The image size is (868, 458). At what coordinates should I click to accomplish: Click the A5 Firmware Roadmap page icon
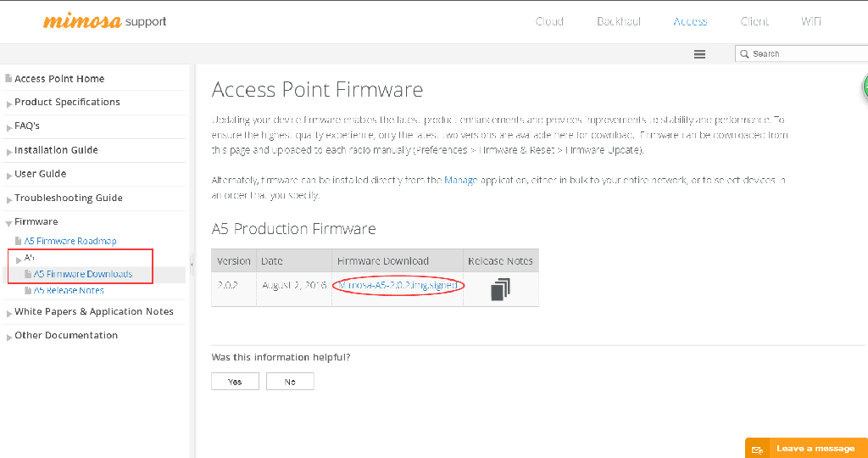(x=19, y=242)
